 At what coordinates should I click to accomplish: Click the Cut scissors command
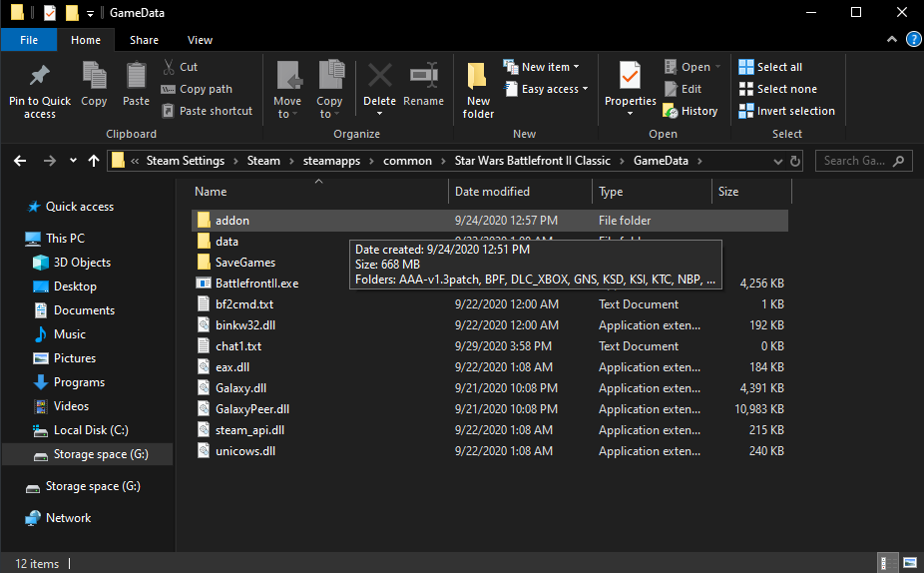(181, 67)
